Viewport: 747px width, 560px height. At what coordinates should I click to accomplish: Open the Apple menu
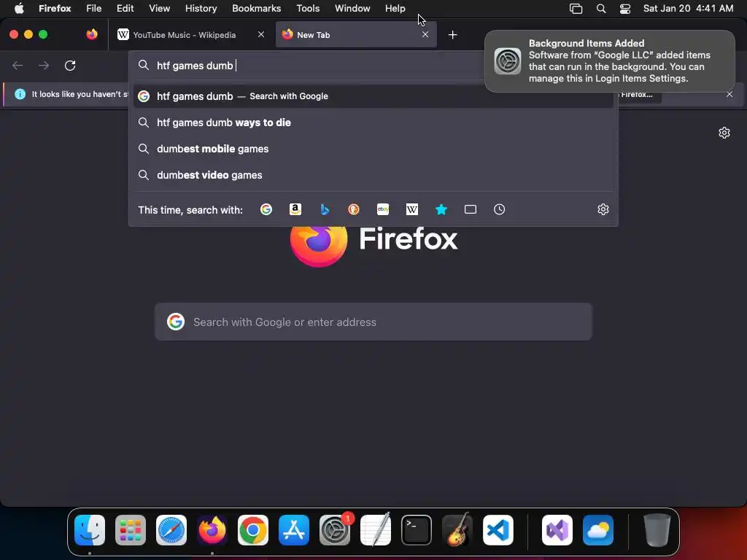pyautogui.click(x=19, y=8)
